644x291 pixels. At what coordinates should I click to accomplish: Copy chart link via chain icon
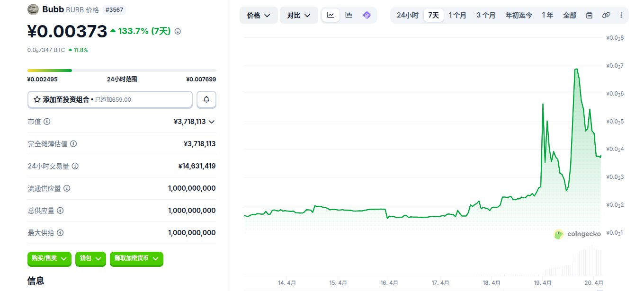coord(606,15)
